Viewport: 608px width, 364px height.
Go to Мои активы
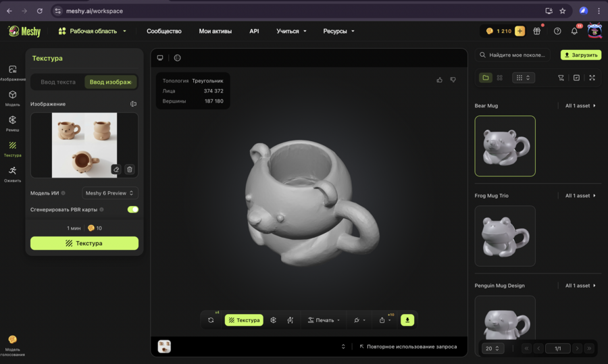(x=216, y=31)
